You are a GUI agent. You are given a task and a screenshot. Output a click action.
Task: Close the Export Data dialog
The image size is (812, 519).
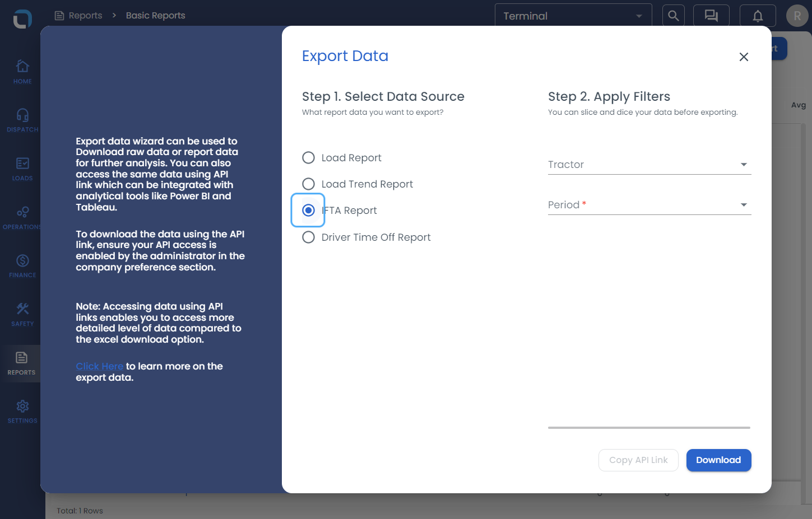pyautogui.click(x=744, y=57)
